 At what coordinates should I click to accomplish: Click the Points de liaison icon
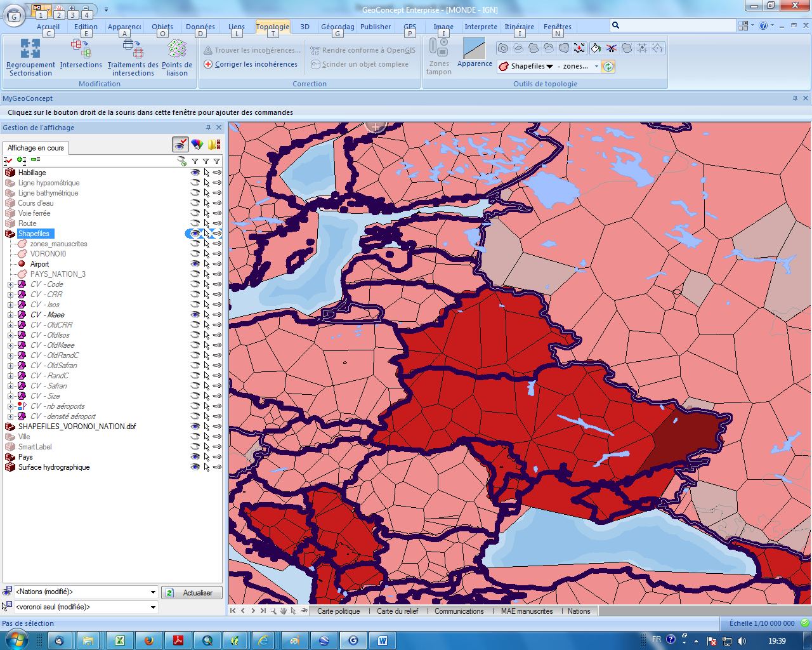[x=176, y=48]
